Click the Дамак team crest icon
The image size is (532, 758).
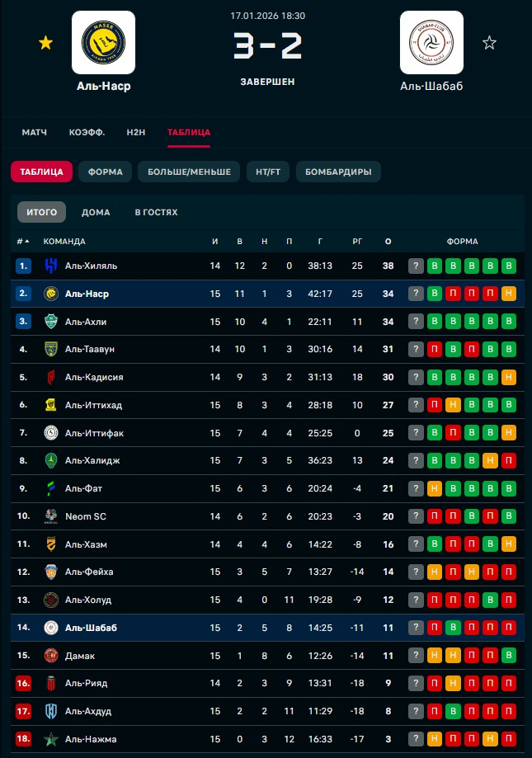[50, 656]
